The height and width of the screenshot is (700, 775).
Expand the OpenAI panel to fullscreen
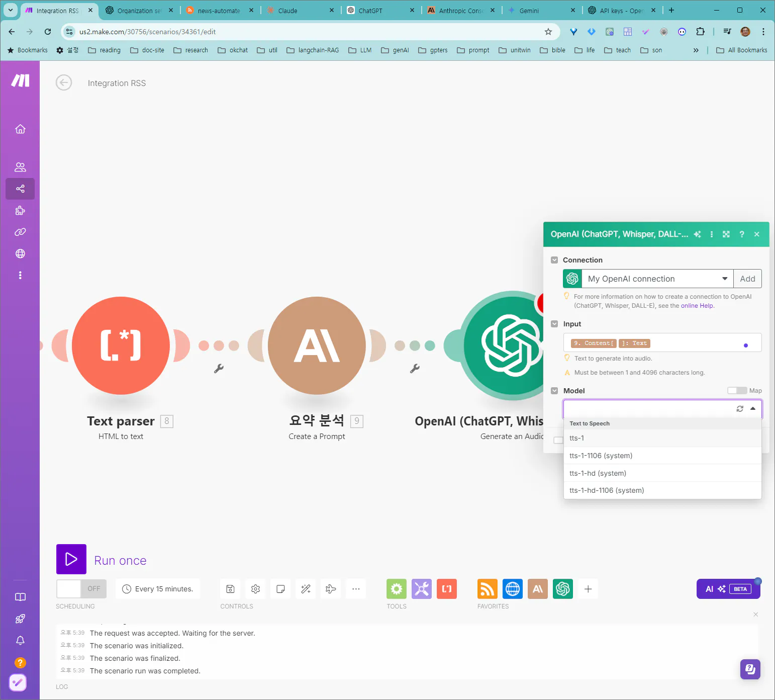[x=726, y=234]
